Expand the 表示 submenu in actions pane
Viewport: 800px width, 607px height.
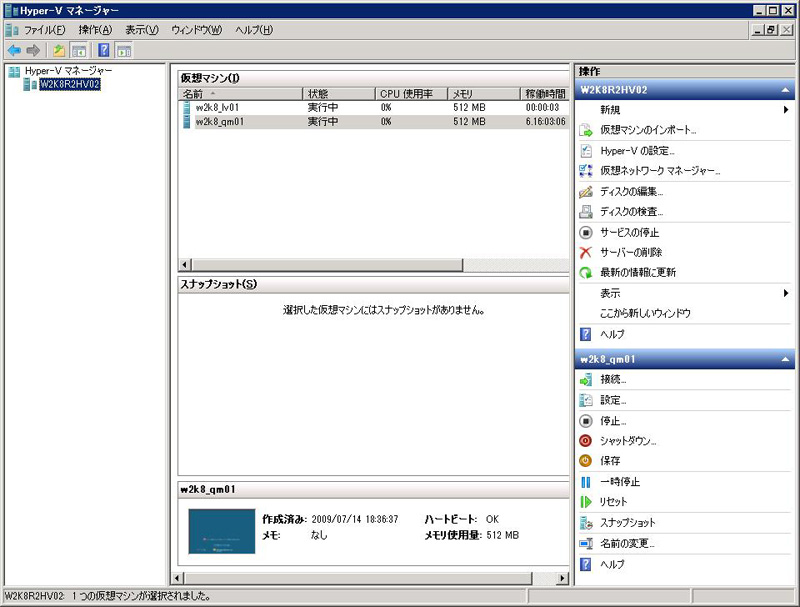point(787,294)
